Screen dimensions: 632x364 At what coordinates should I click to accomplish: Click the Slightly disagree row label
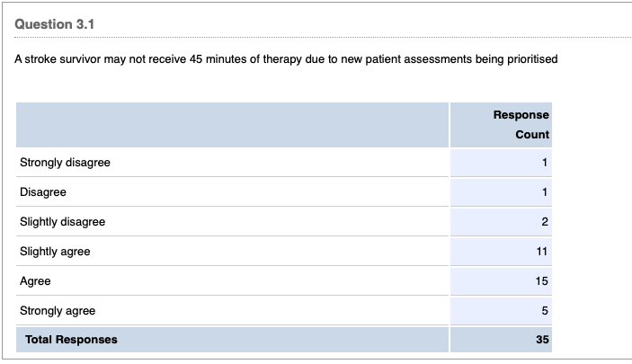click(x=62, y=222)
